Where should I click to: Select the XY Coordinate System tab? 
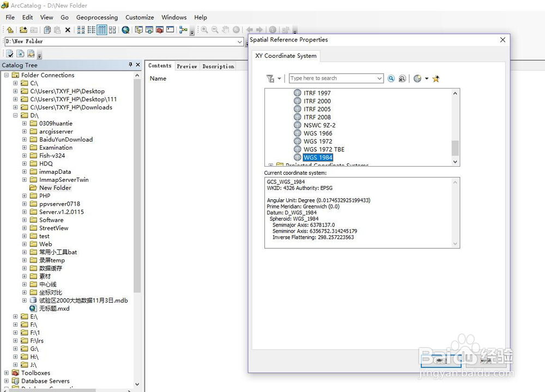pyautogui.click(x=286, y=56)
